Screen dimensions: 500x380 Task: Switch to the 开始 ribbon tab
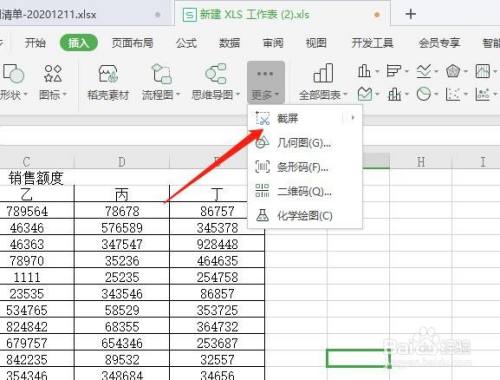point(35,43)
